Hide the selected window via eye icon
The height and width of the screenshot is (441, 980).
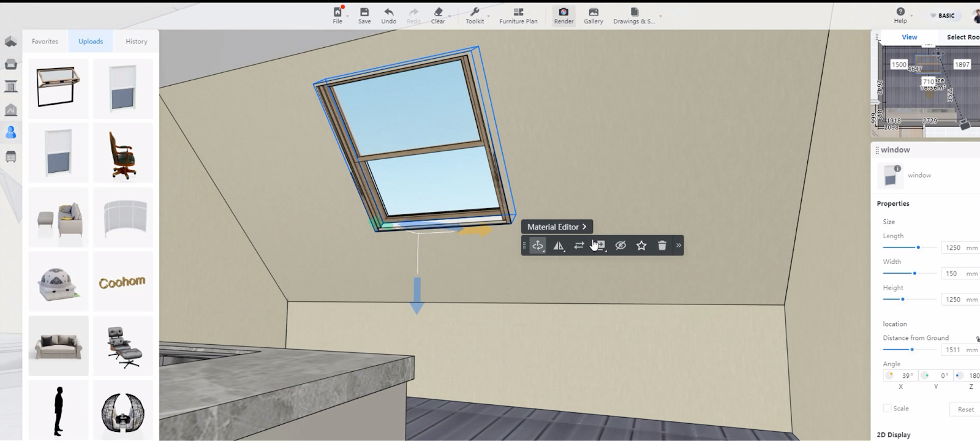point(620,246)
